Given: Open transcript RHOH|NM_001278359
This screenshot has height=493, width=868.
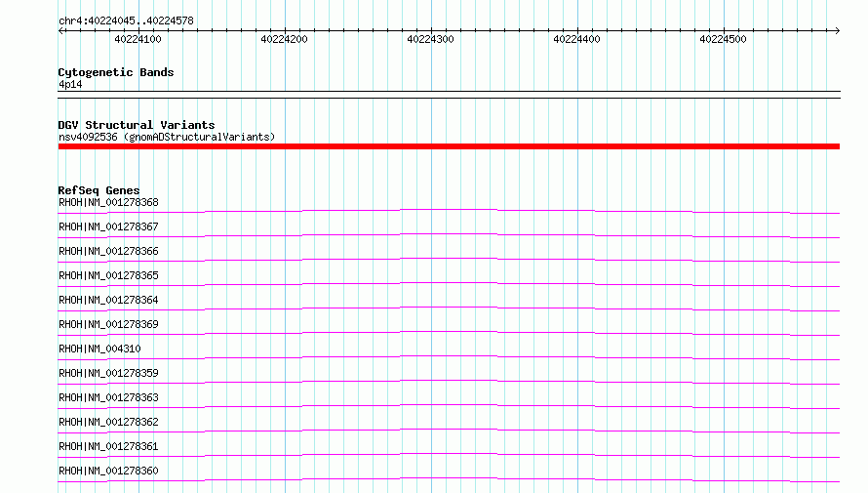Looking at the screenshot, I should pos(108,373).
